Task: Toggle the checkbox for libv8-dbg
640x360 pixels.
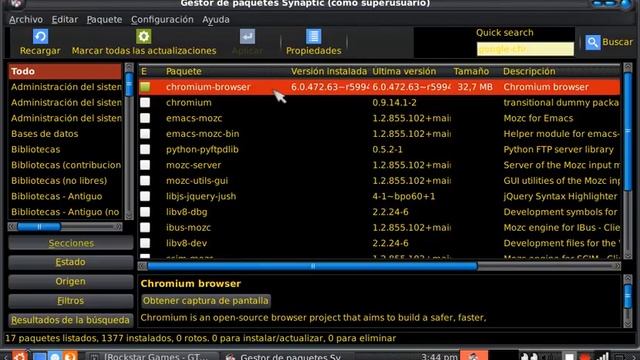Action: click(145, 212)
